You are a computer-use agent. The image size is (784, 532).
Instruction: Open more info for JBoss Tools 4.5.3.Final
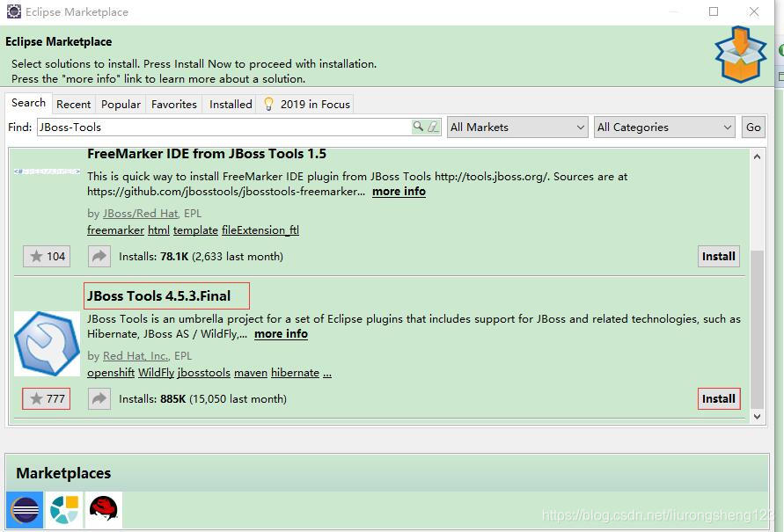click(281, 333)
